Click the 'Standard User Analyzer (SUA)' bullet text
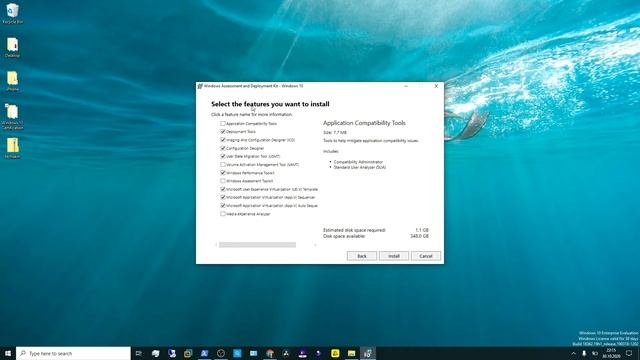 click(360, 167)
